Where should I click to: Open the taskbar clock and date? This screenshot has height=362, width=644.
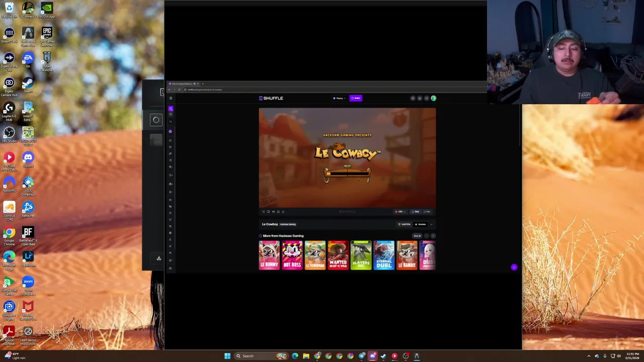632,356
